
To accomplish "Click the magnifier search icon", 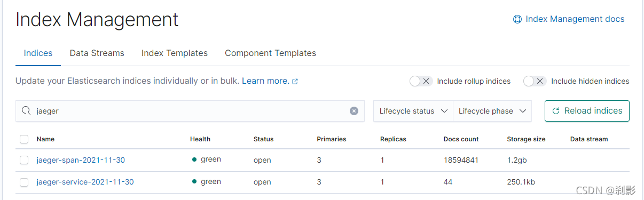I will pyautogui.click(x=26, y=111).
